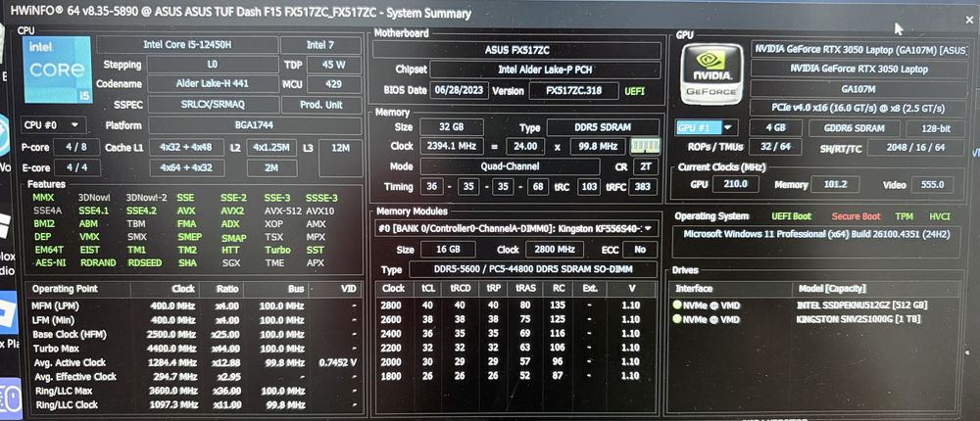Select the Microsoft Windows 11 Professional field
This screenshot has height=421, width=980.
[x=816, y=242]
